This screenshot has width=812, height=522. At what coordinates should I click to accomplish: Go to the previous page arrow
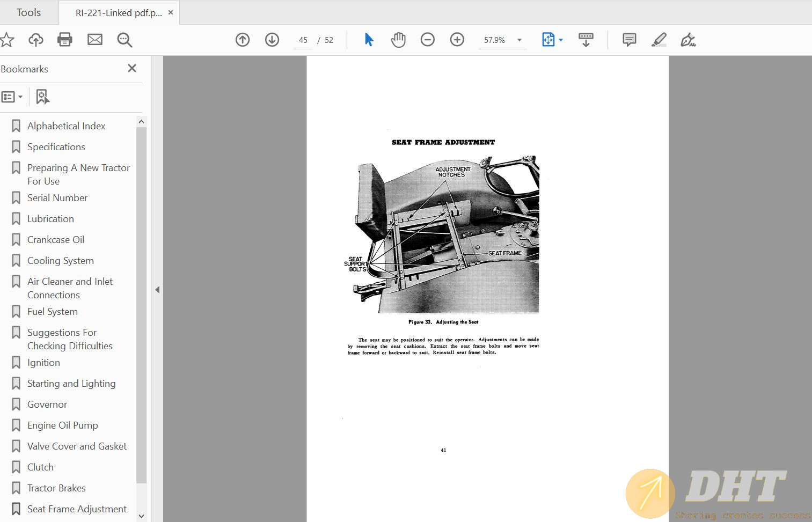[x=243, y=40]
